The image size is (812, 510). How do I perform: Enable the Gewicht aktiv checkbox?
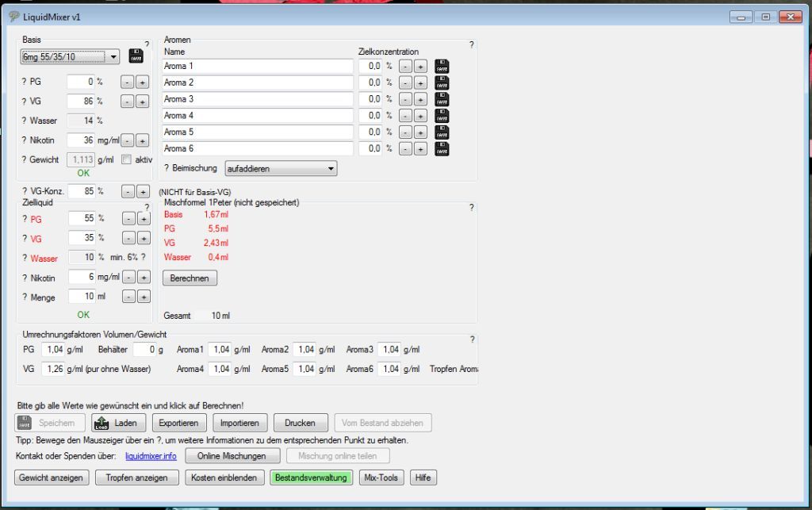pos(126,159)
